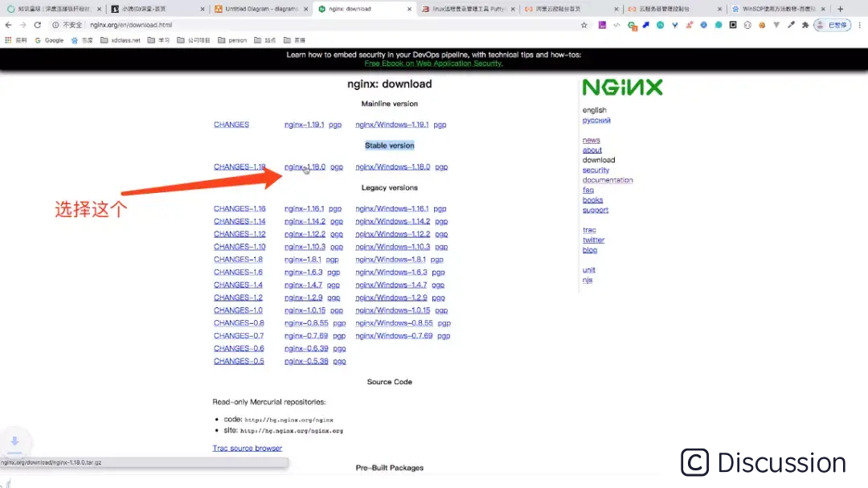Download nginx-1.14.2 legacy version
Screen dimensions: 868x488
305,222
